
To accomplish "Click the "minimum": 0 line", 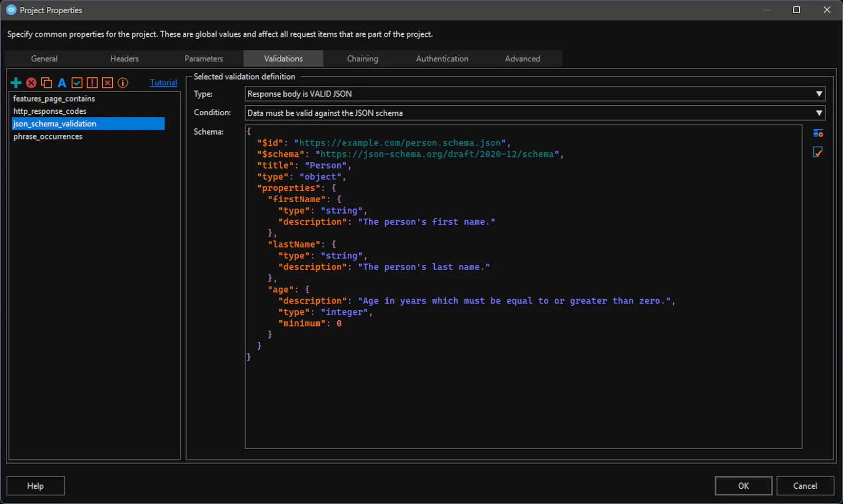I will pyautogui.click(x=310, y=323).
